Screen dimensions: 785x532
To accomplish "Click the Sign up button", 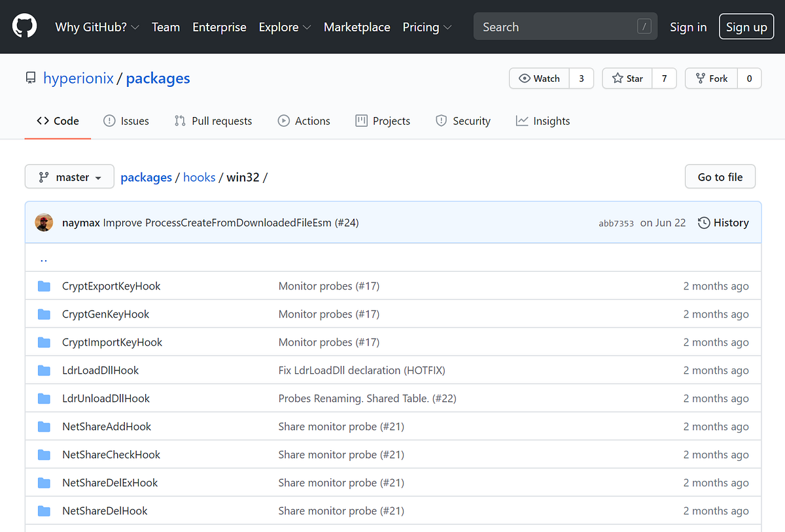I will (746, 27).
